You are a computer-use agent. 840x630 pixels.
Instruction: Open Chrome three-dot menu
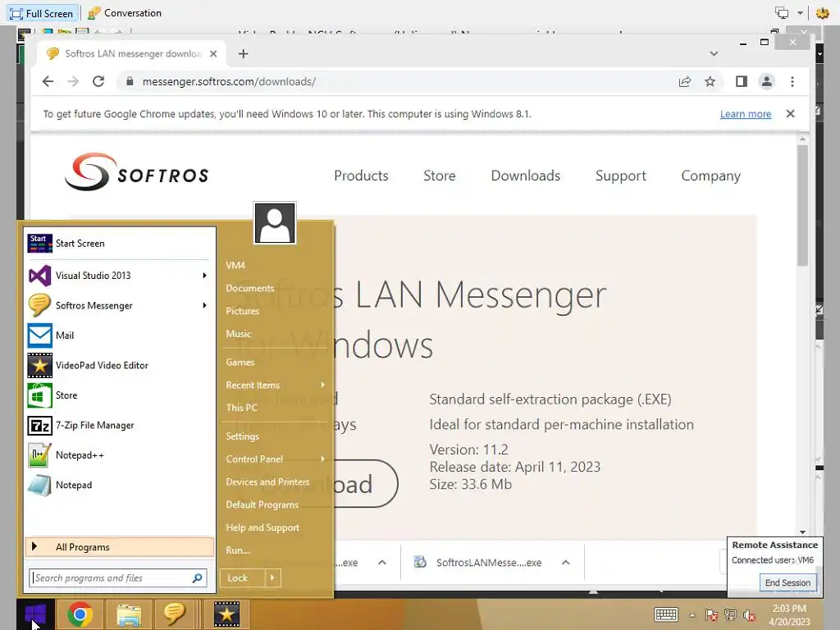coord(792,81)
